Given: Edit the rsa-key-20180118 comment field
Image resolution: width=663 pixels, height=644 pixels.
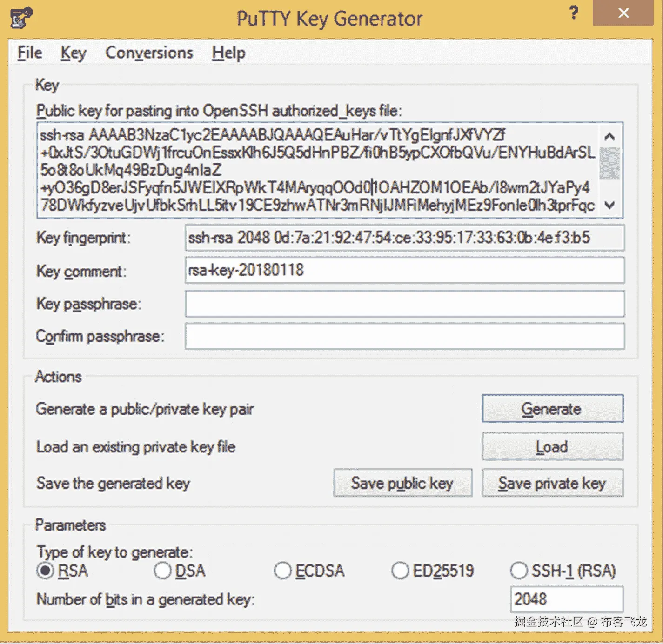Looking at the screenshot, I should 405,271.
